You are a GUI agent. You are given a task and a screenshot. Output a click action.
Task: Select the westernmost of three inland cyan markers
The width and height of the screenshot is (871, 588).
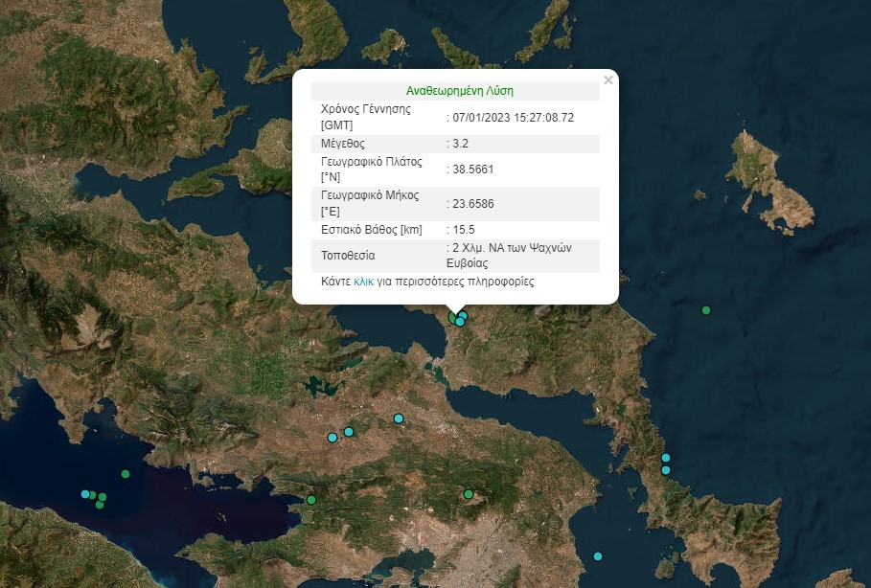[x=332, y=438]
